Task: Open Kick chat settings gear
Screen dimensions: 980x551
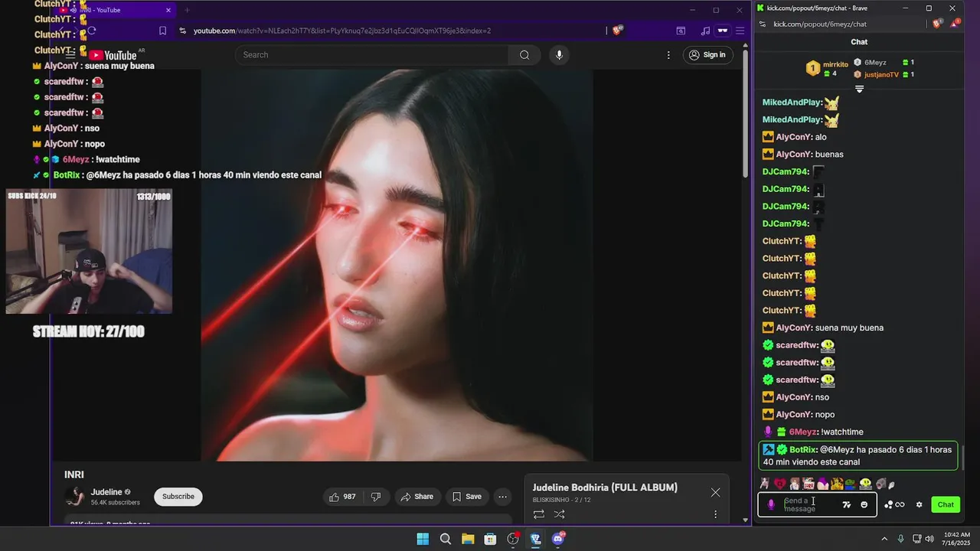Action: [x=919, y=504]
